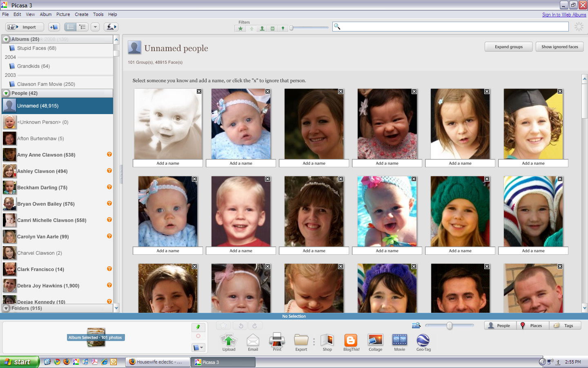Click the star icon in the photo tray toolbar
Viewport: 588px width, 368px height.
point(223,326)
